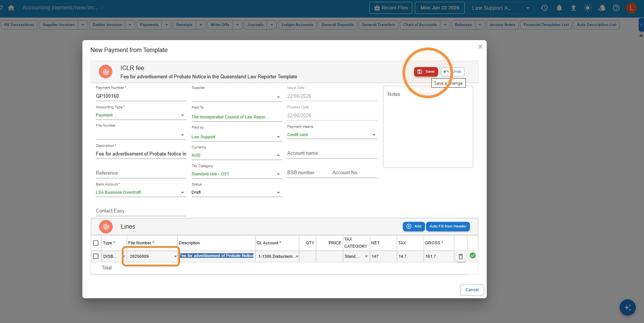Open the All Transactions tab

coord(19,25)
